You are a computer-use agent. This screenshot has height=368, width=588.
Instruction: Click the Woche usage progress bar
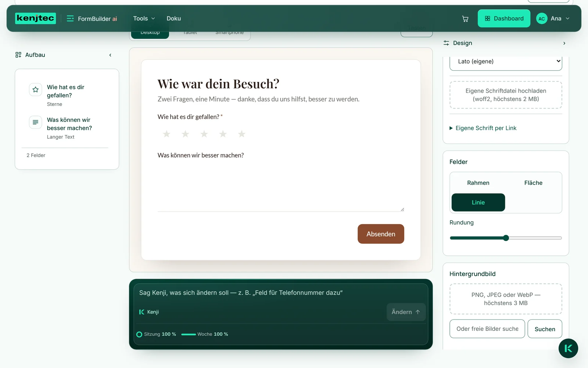click(x=189, y=335)
